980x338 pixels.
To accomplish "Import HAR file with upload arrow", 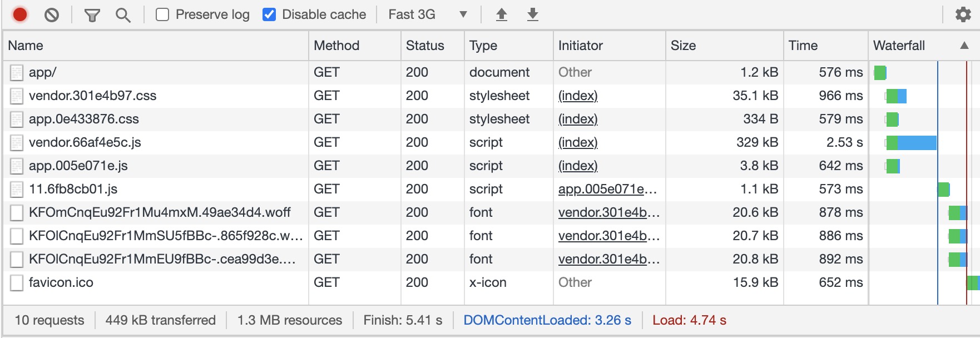I will click(x=502, y=14).
